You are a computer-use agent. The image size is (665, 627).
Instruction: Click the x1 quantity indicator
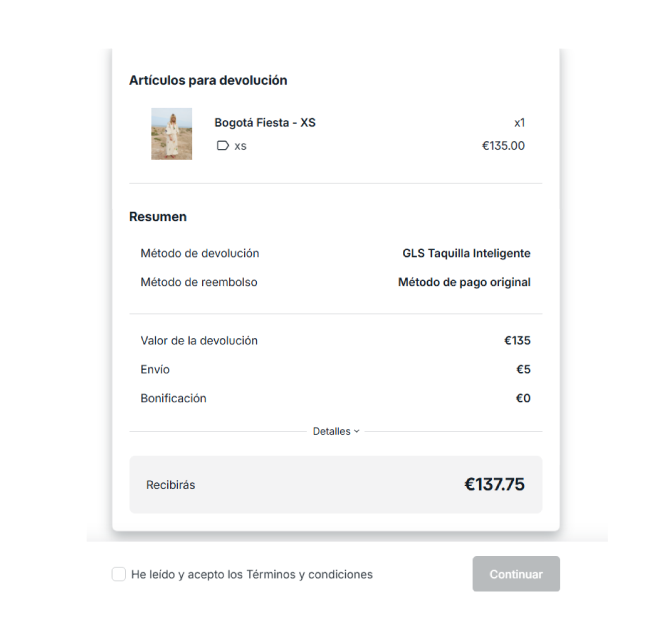(x=519, y=123)
